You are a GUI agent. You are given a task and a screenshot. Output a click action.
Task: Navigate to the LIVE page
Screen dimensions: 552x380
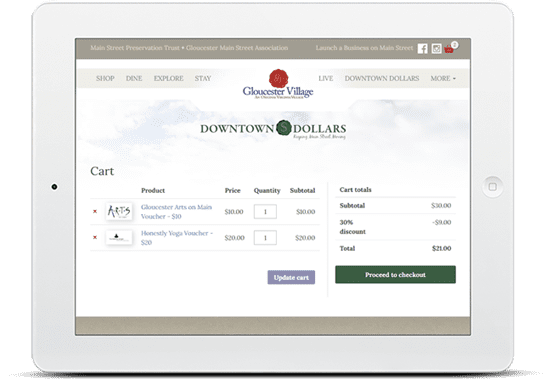coord(326,78)
